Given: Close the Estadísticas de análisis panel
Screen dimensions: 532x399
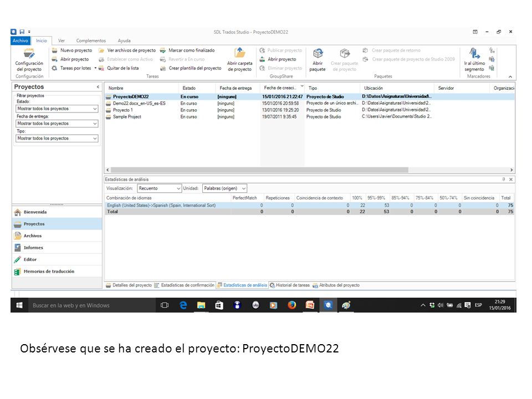Looking at the screenshot, I should click(x=510, y=179).
